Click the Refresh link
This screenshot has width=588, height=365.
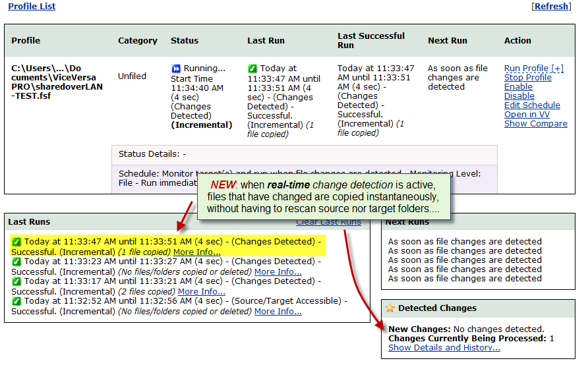[x=551, y=7]
